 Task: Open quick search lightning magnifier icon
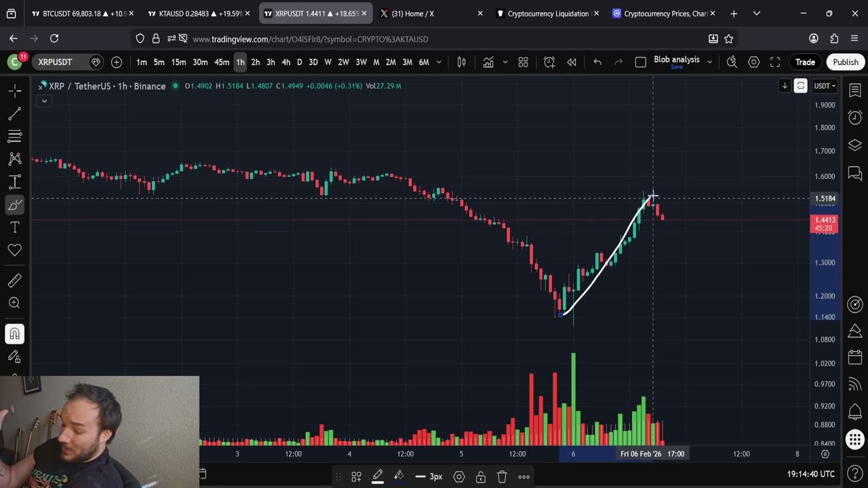point(732,62)
